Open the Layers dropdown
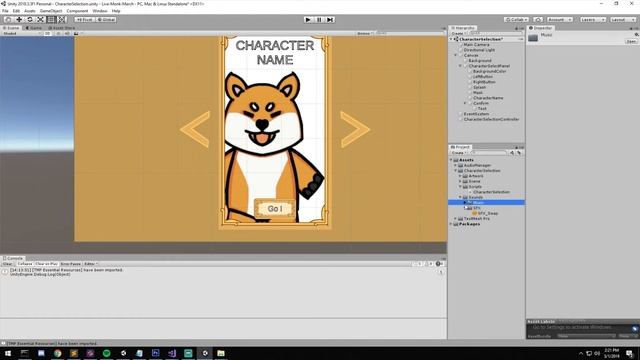The width and height of the screenshot is (640, 360). click(592, 20)
